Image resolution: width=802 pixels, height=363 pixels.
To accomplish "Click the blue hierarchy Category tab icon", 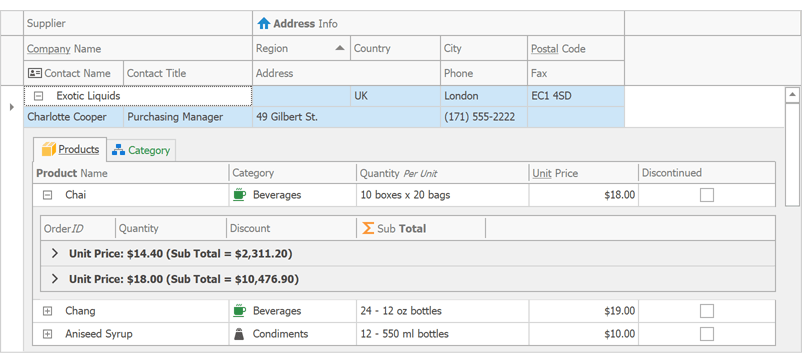I will pyautogui.click(x=118, y=150).
